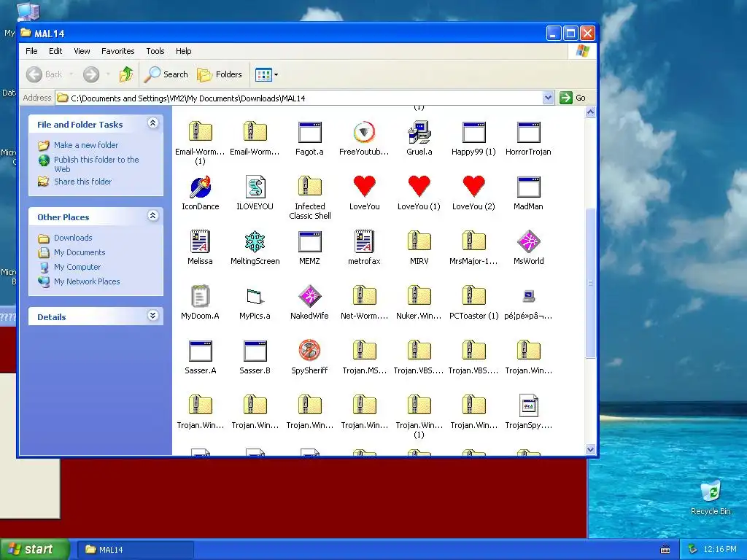Select the NakedWife icon
The height and width of the screenshot is (560, 747).
[309, 296]
